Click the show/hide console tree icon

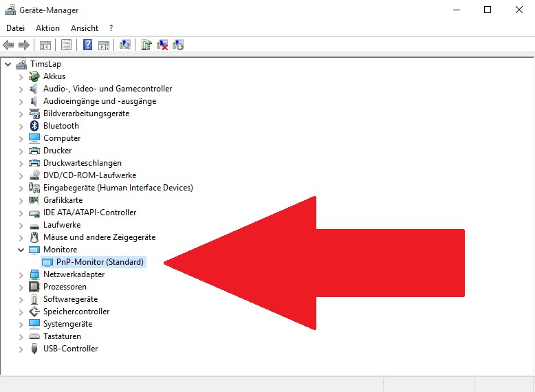(x=45, y=45)
